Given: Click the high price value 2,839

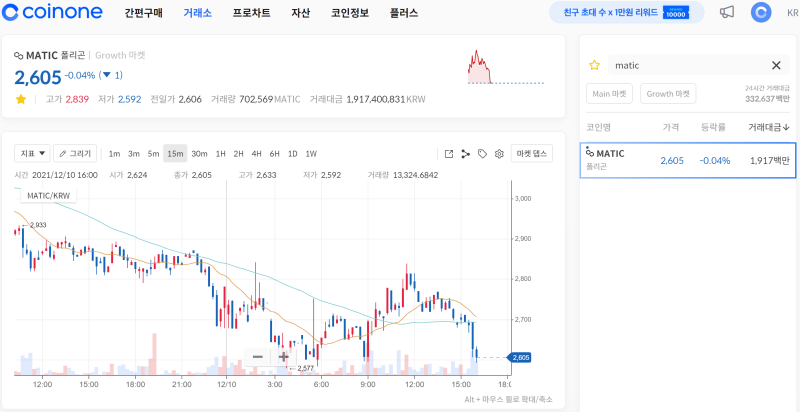Looking at the screenshot, I should [77, 99].
